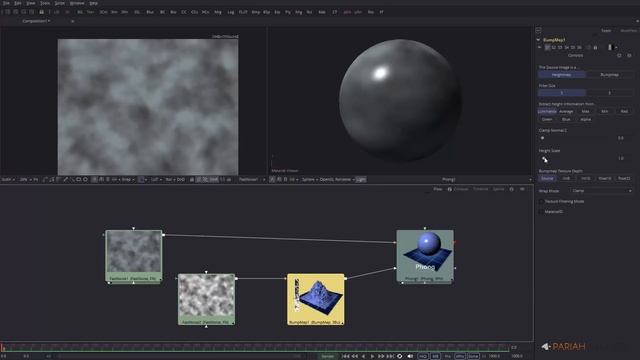
Task: Set bumpmap texture depth to float32
Action: coord(624,178)
